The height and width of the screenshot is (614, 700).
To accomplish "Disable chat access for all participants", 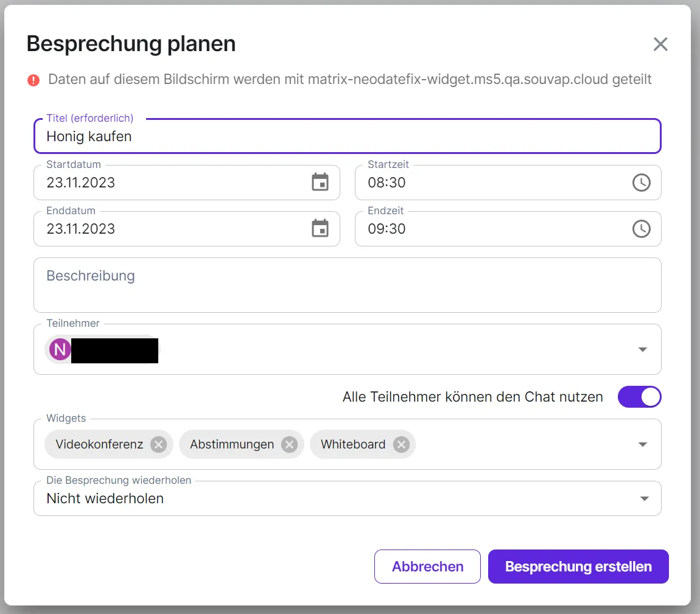I will (639, 397).
